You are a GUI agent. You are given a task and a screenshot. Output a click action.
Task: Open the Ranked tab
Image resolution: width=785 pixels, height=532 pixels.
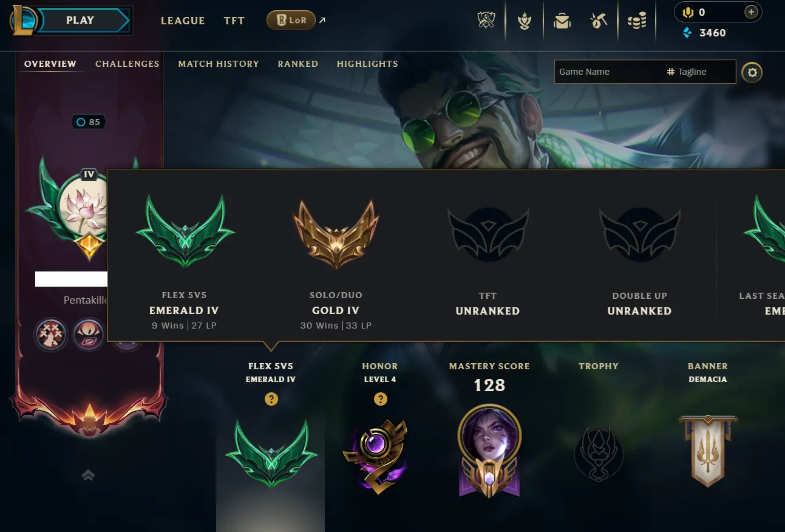298,64
